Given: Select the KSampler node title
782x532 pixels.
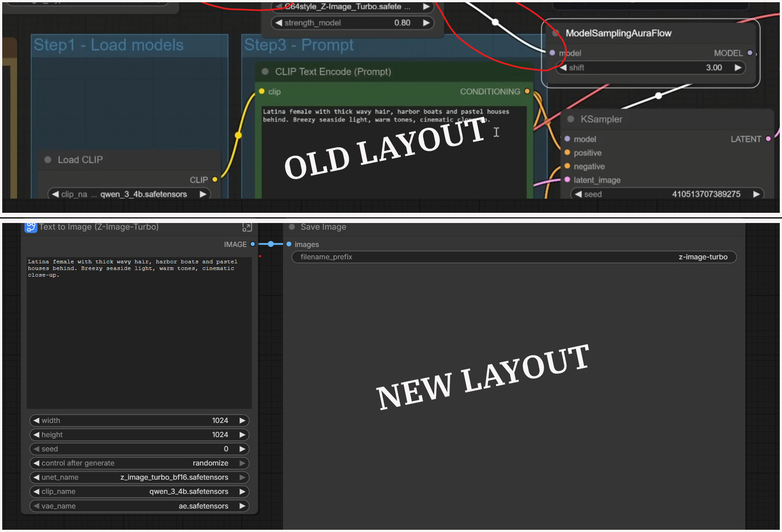Looking at the screenshot, I should pos(601,119).
